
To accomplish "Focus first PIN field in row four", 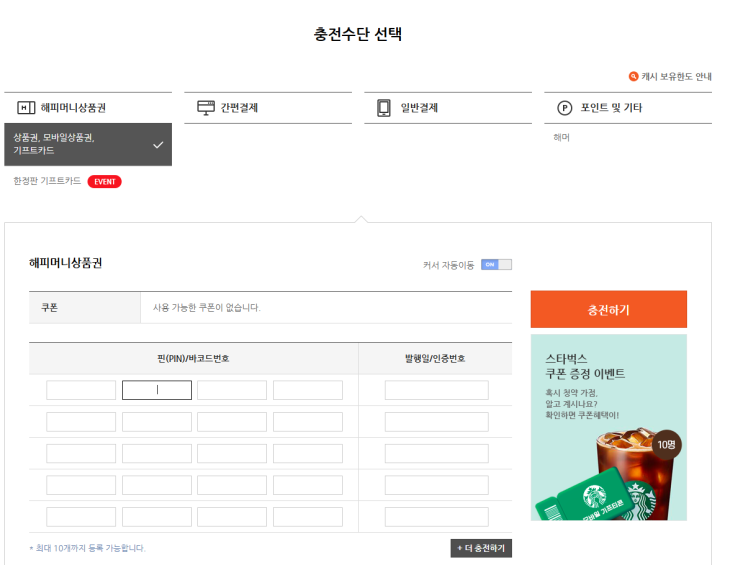I will pyautogui.click(x=81, y=485).
